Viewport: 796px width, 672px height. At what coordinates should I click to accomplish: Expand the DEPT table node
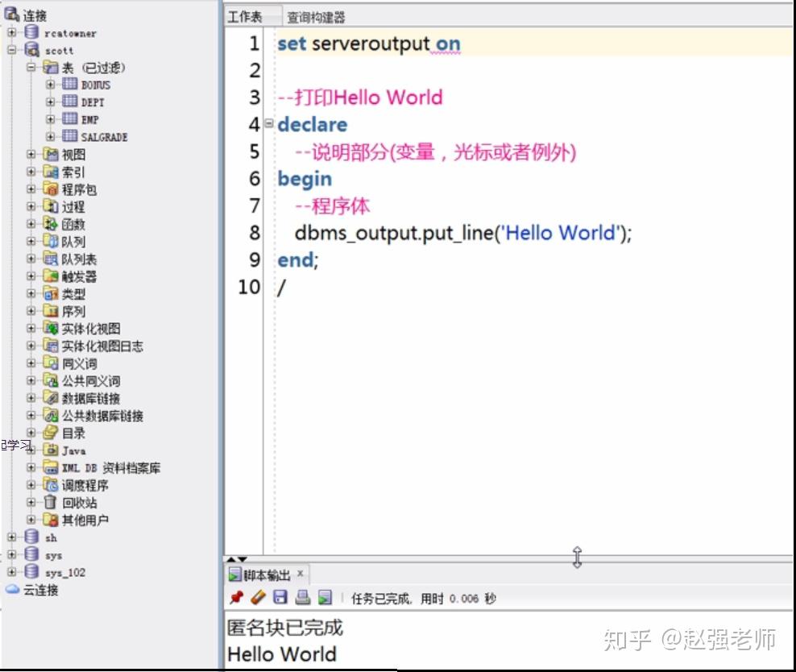tap(51, 102)
